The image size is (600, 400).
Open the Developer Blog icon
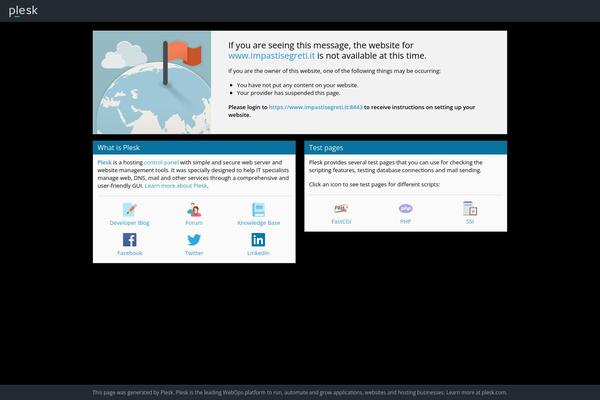point(130,209)
